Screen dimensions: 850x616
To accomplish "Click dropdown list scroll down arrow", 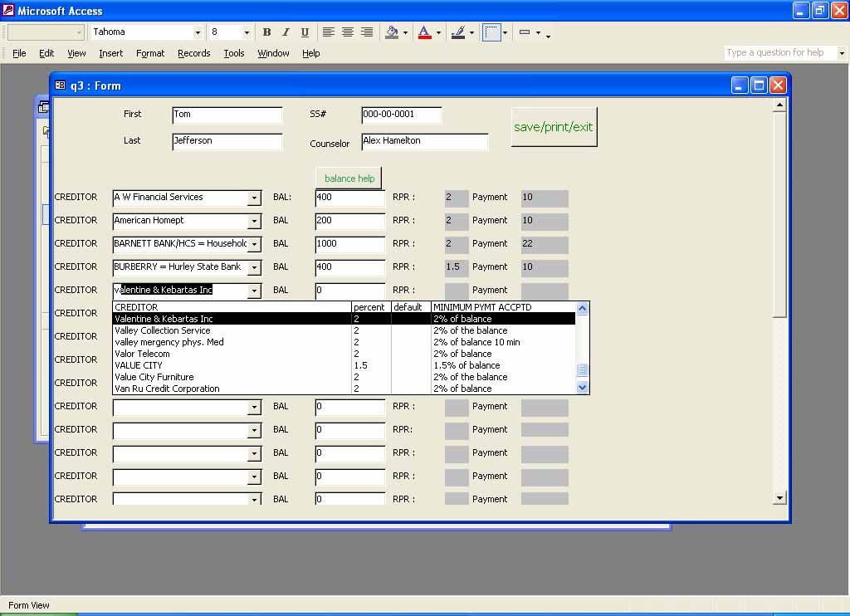I will (582, 387).
